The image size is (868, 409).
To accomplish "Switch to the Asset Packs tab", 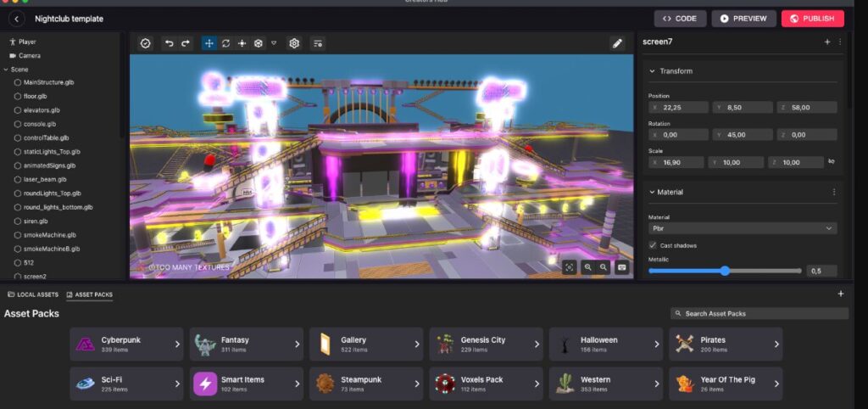I will tap(90, 294).
